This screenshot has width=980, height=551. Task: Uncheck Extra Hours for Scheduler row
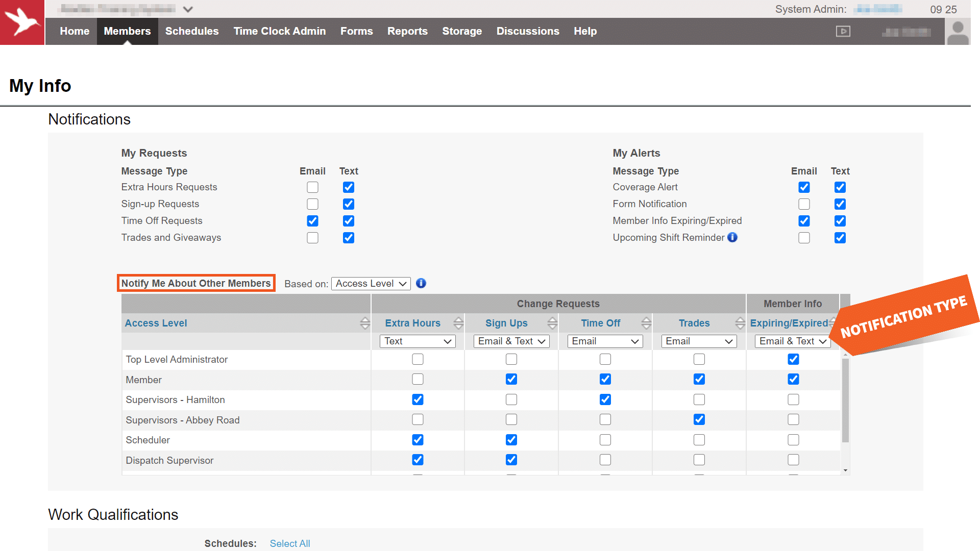coord(418,440)
